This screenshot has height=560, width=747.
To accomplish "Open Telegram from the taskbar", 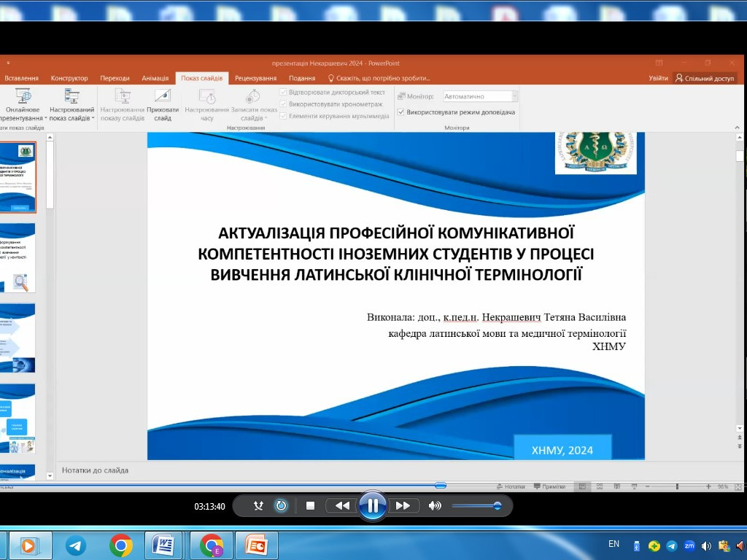I will pos(75,545).
